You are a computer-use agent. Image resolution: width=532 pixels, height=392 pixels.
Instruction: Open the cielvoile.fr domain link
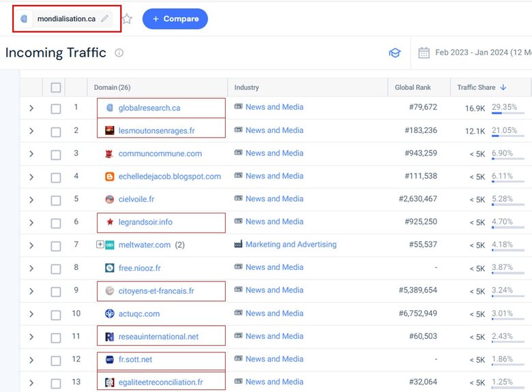(136, 199)
